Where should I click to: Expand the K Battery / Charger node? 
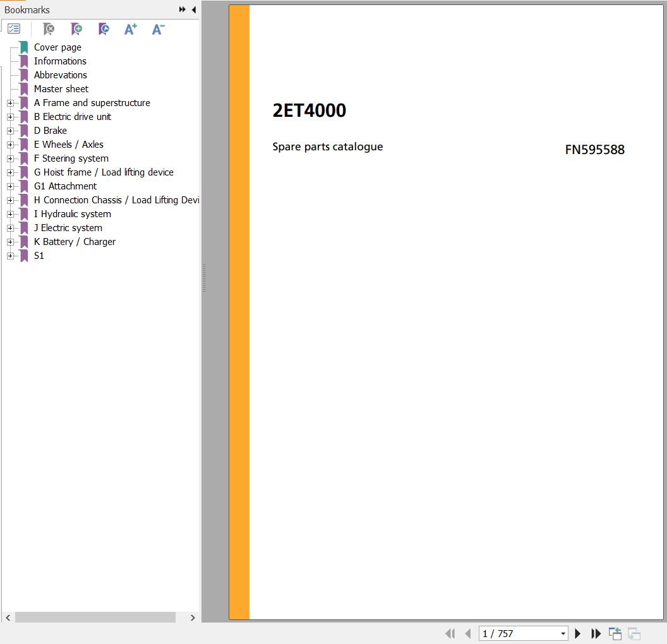click(10, 242)
